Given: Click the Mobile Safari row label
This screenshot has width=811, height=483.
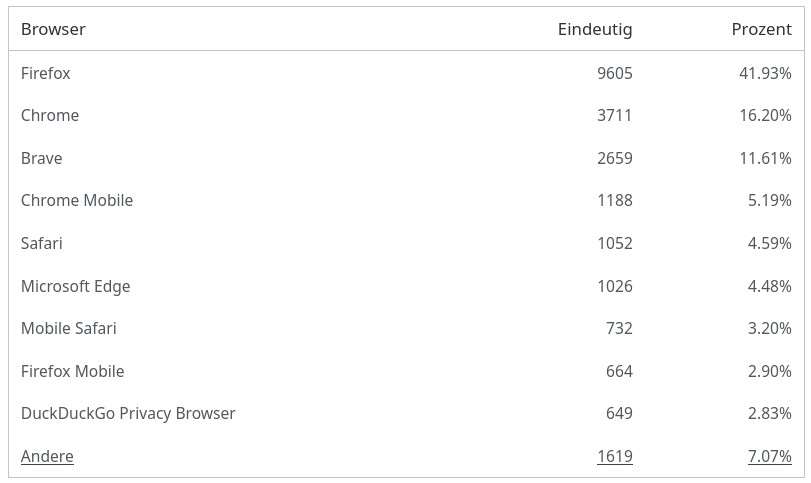Looking at the screenshot, I should click(69, 328).
